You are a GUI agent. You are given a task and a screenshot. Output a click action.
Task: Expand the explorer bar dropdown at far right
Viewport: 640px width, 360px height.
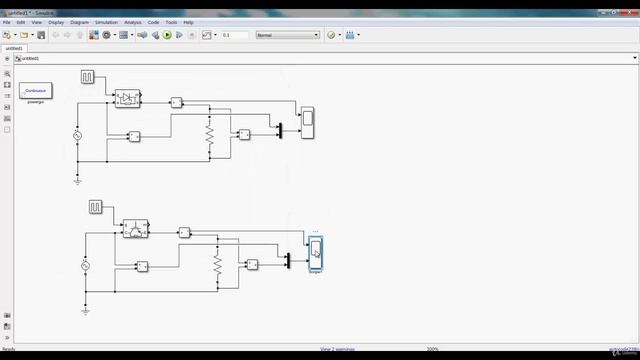(x=635, y=58)
